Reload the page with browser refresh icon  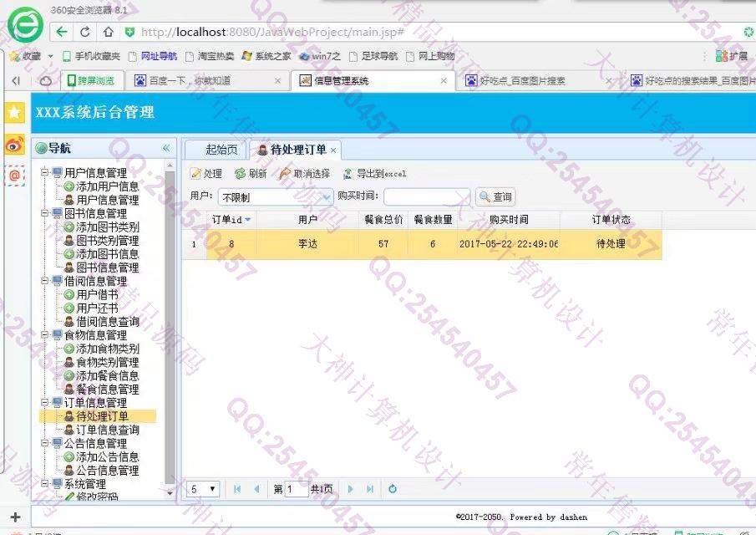(x=85, y=32)
